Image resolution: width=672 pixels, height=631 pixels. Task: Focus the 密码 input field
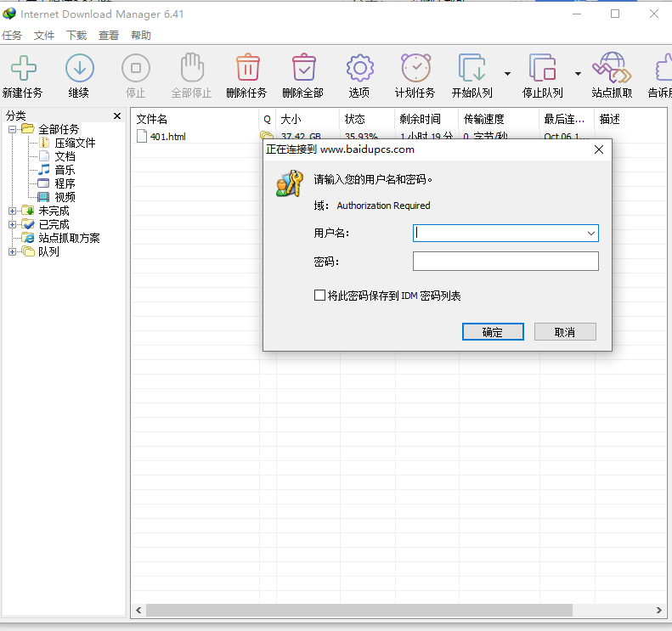[505, 262]
